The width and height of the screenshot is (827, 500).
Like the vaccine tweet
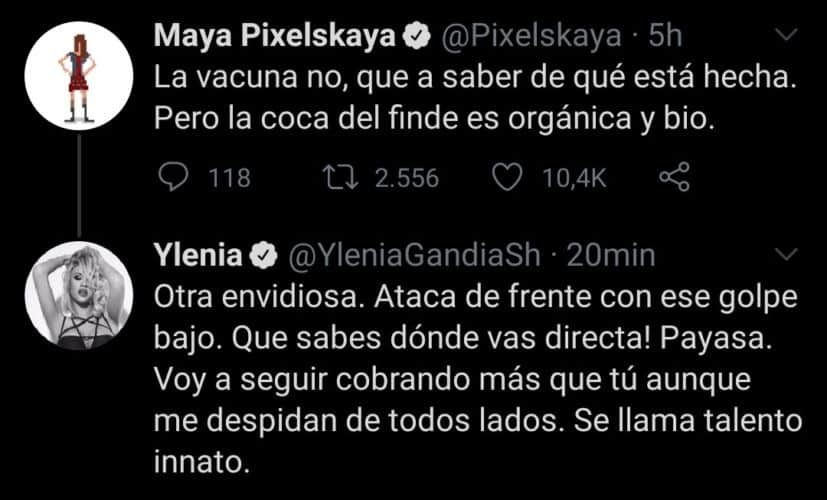[507, 177]
